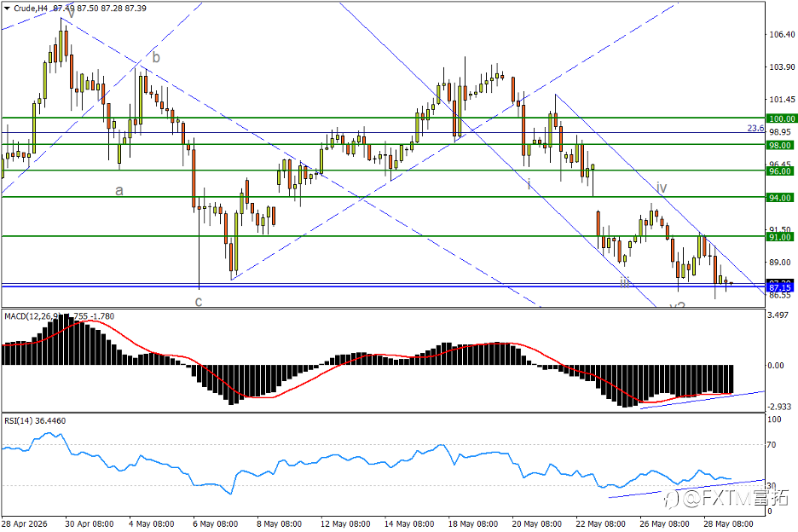The image size is (798, 532).
Task: Select wave label 'i' on the chart
Action: point(529,183)
